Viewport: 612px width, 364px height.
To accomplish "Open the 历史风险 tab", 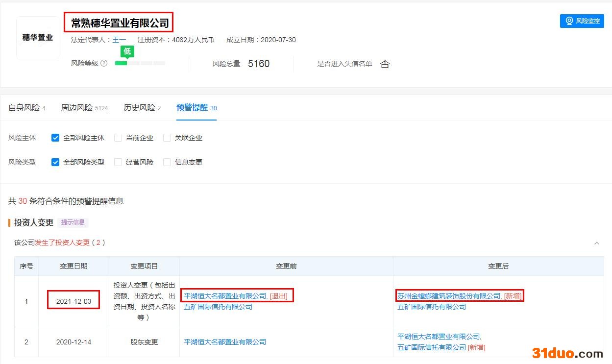I will (139, 108).
